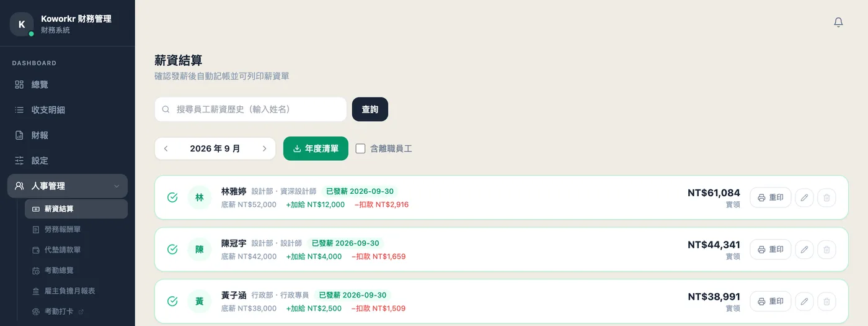868x326 pixels.
Task: Open 財報 in the sidebar
Action: 68,135
